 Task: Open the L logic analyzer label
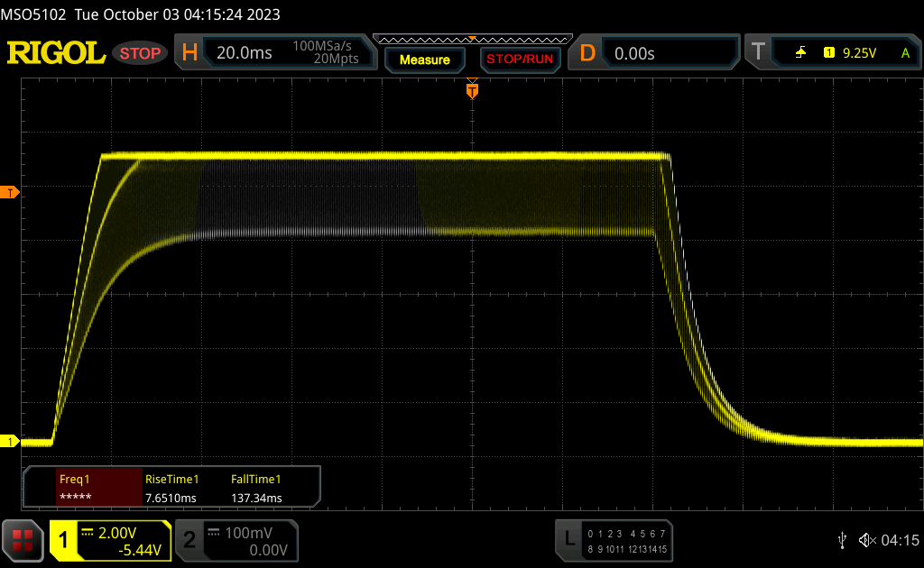click(569, 539)
